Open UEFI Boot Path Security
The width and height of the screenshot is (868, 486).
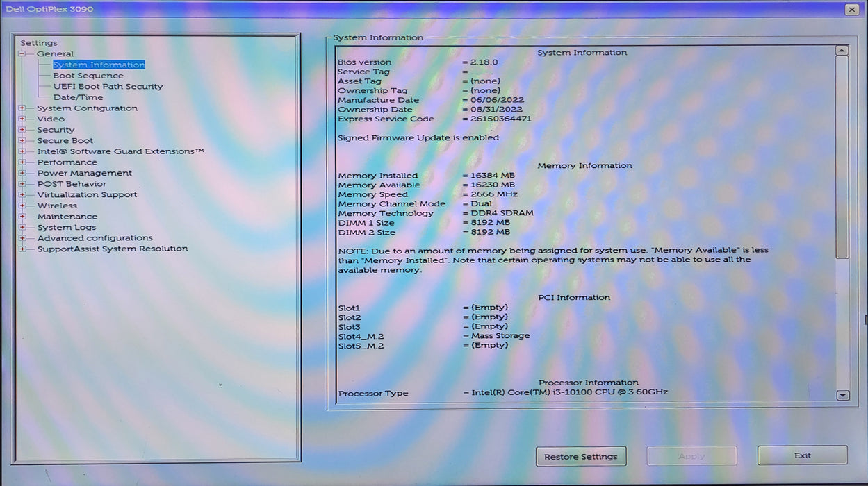pyautogui.click(x=108, y=87)
